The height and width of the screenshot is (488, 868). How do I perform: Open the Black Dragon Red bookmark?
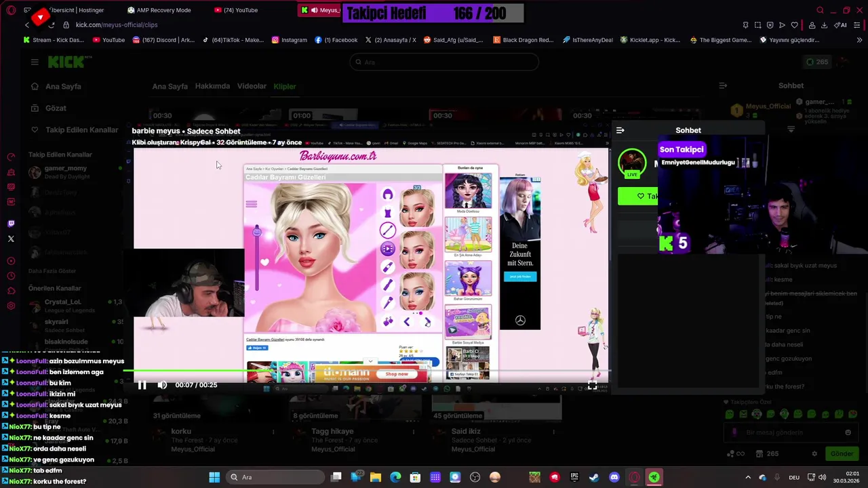pyautogui.click(x=524, y=40)
